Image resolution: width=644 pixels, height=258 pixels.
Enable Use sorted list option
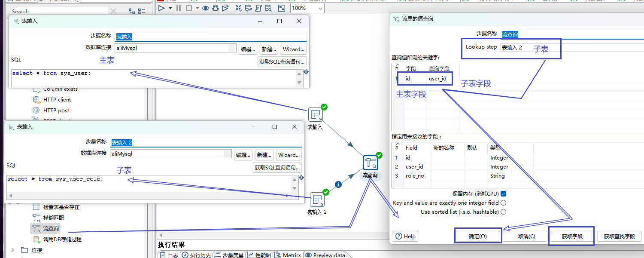[x=503, y=212]
